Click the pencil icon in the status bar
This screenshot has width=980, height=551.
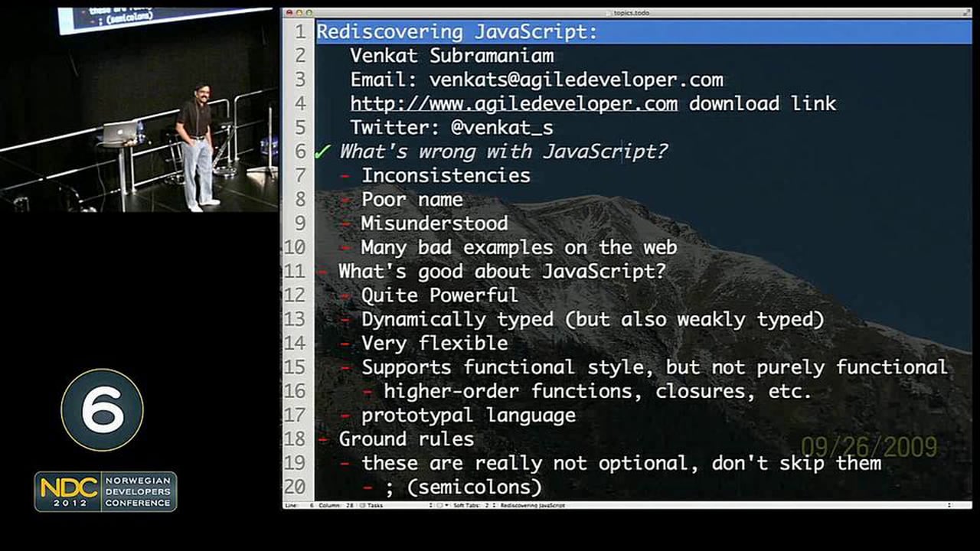pos(439,507)
